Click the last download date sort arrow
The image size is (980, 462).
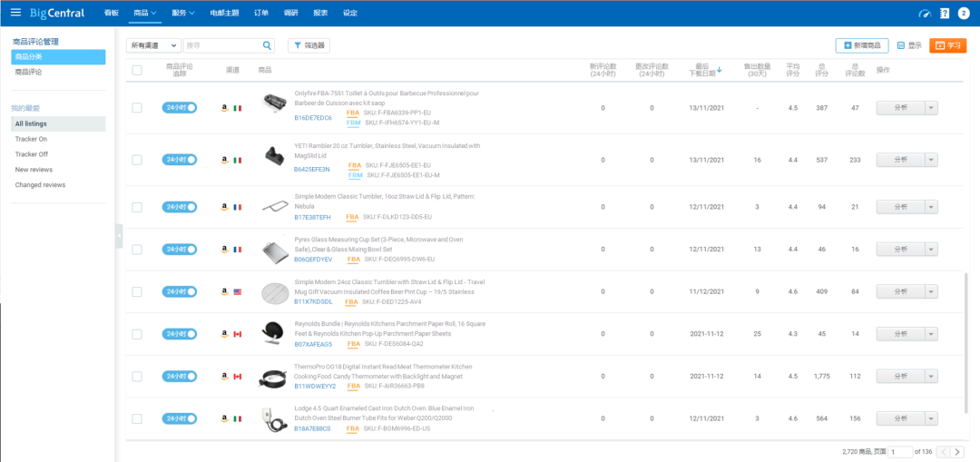tap(720, 70)
